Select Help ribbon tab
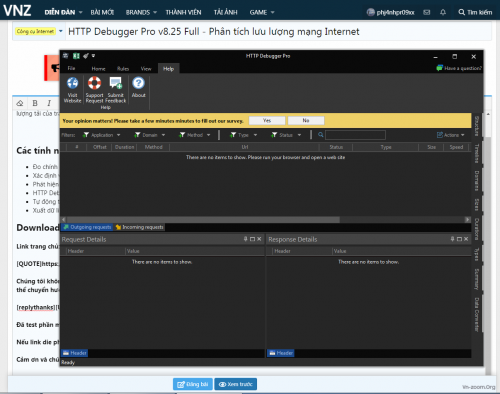Image resolution: width=500 pixels, height=394 pixels. (168, 68)
